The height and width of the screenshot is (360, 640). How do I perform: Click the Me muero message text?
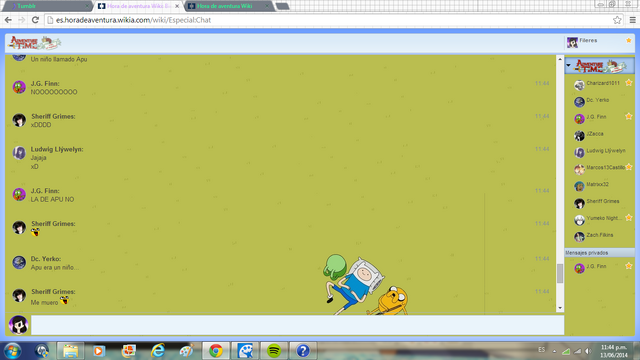44,302
